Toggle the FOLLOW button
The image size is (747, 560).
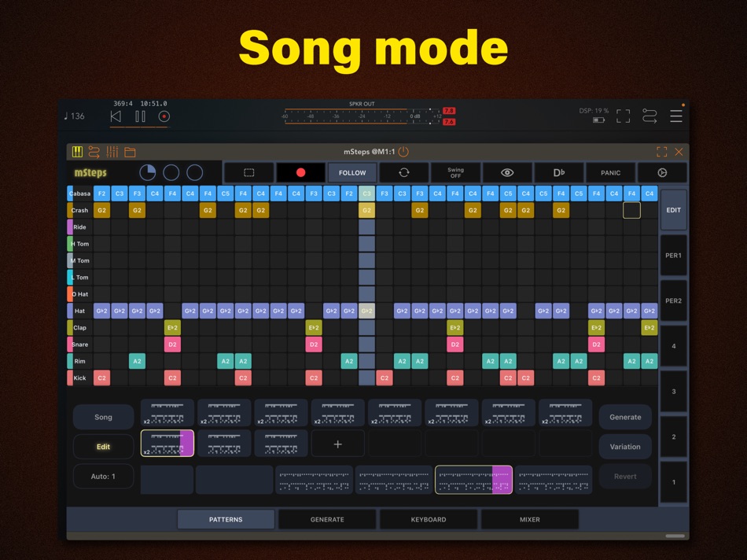352,172
